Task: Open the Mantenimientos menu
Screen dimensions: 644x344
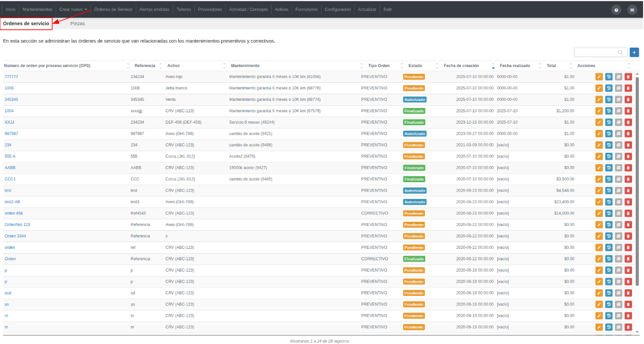Action: 38,10
